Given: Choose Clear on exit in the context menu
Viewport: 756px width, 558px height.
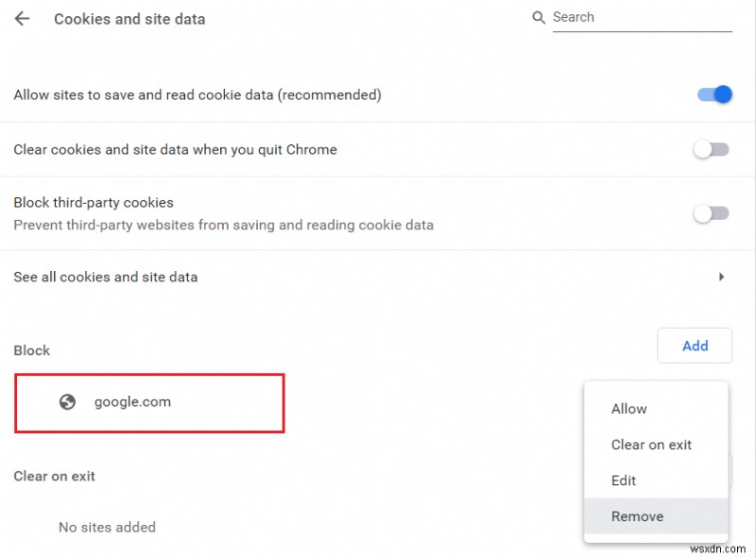Looking at the screenshot, I should [x=651, y=445].
